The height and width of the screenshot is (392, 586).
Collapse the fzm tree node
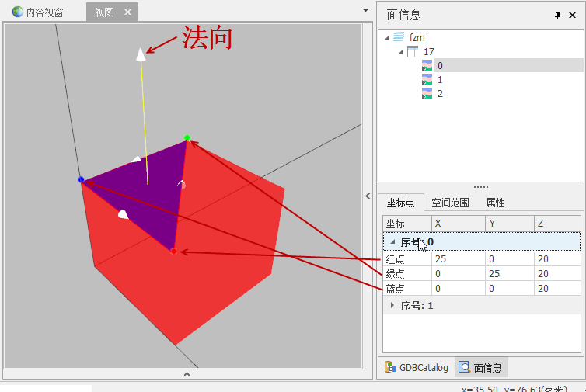click(387, 37)
